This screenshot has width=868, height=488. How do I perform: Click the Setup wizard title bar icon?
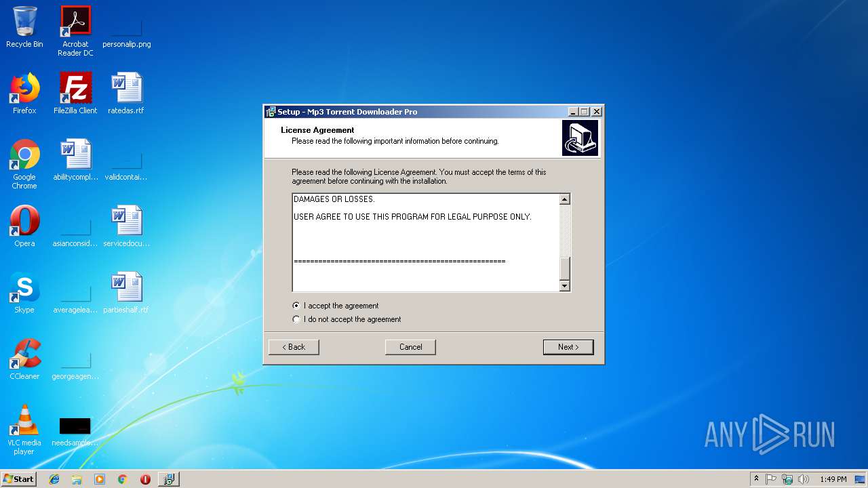(x=271, y=112)
